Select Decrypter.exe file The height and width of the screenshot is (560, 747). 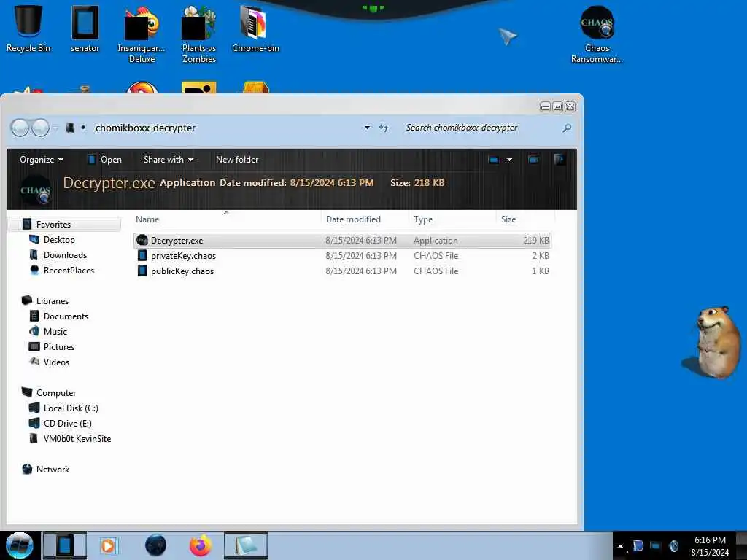tap(342, 241)
